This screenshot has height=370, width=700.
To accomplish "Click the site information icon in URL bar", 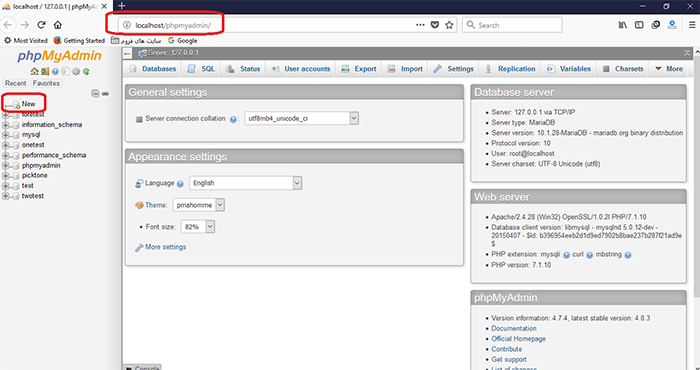I will [127, 25].
